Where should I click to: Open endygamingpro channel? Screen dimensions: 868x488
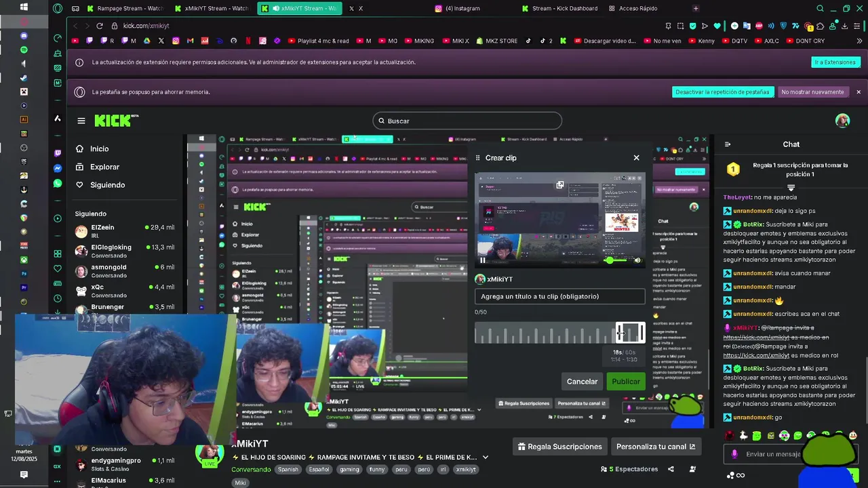point(125,464)
